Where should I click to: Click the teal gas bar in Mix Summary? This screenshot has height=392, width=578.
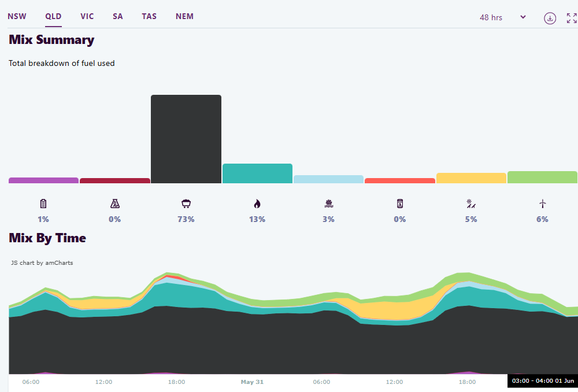257,173
